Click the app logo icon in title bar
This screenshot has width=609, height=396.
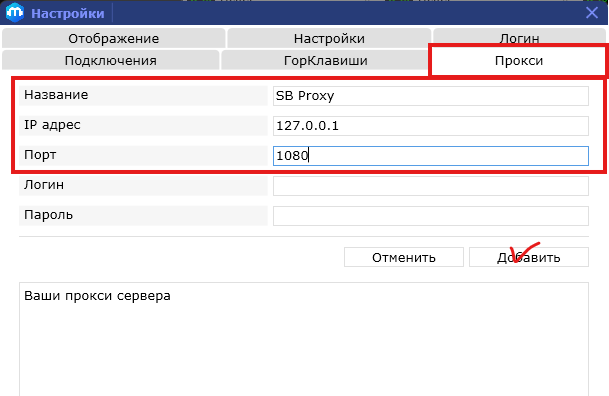pyautogui.click(x=15, y=13)
